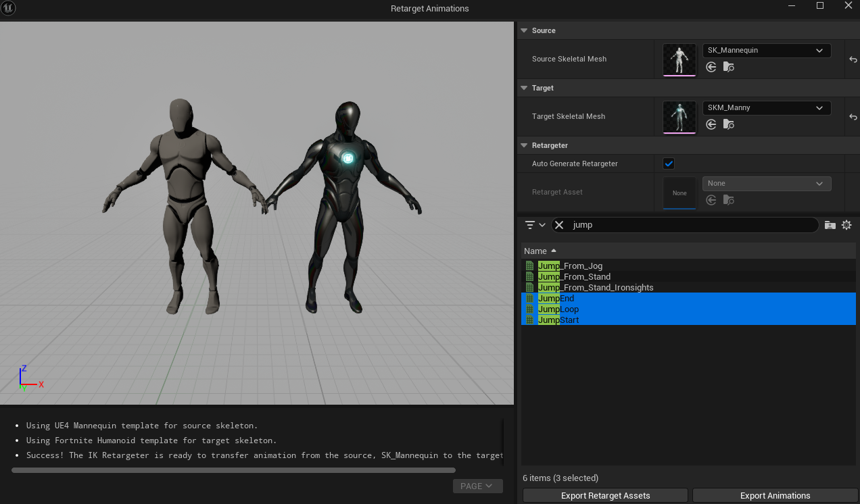860x504 pixels.
Task: Use selected asset for Retarget Asset
Action: tap(711, 200)
